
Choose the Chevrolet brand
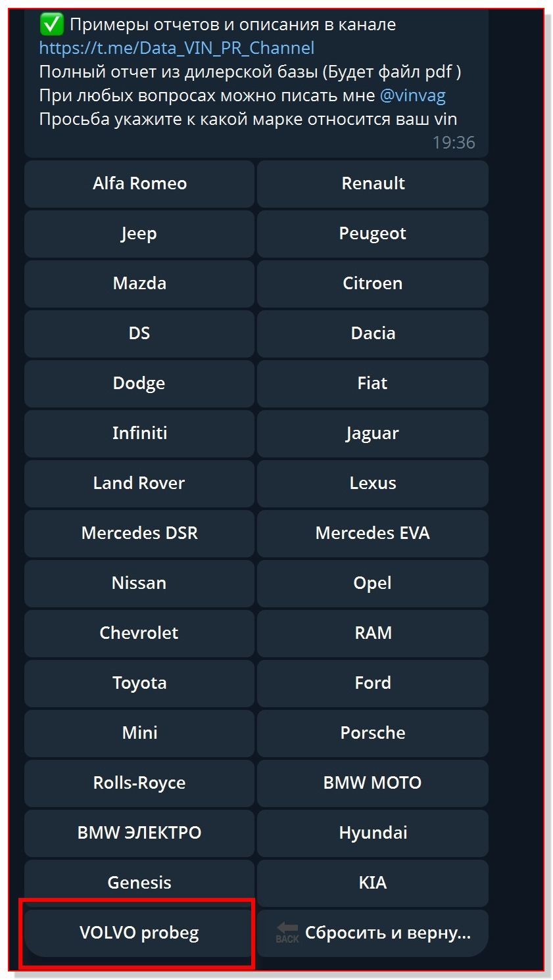pyautogui.click(x=139, y=633)
